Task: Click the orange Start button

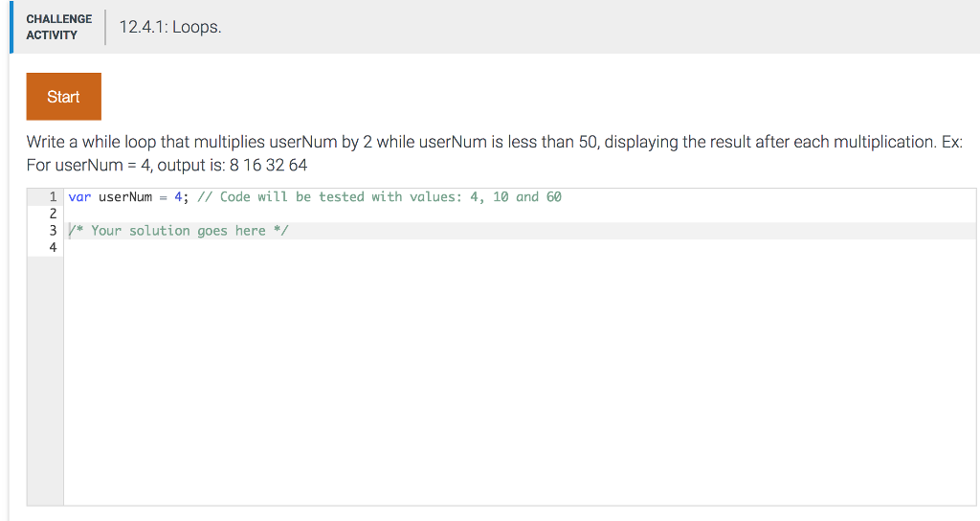Action: [63, 97]
